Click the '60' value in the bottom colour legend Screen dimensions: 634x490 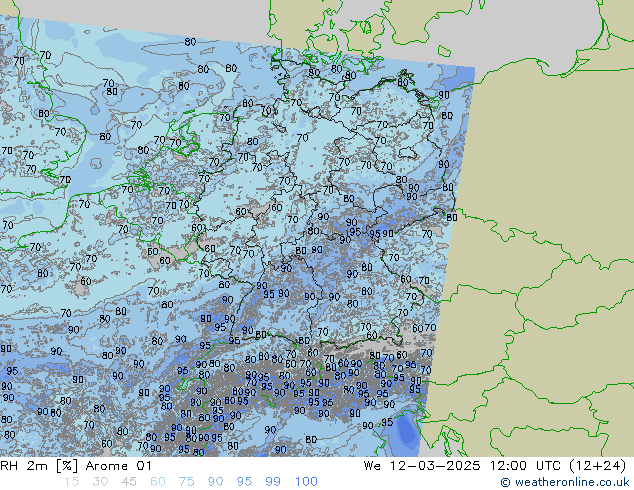158,482
